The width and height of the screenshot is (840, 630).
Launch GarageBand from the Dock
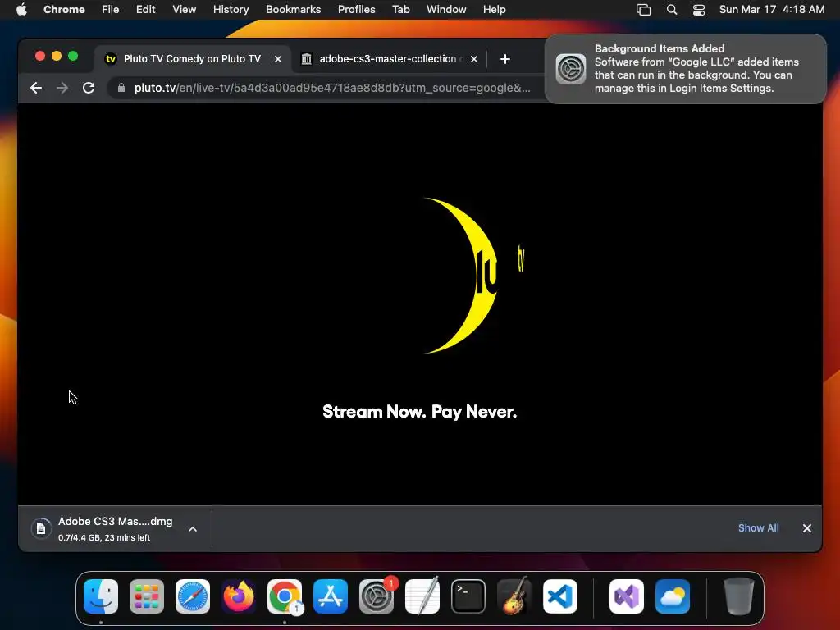click(514, 596)
